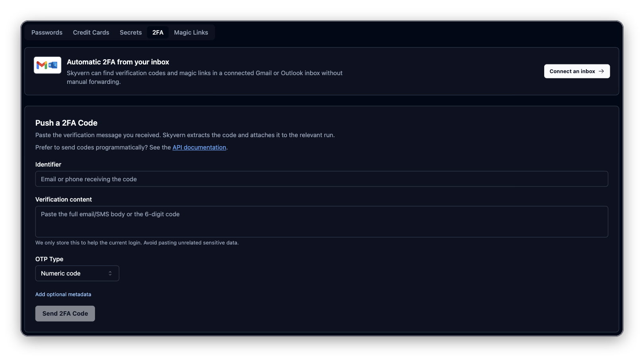644x357 pixels.
Task: Click 'Automatic 2FA from your inbox' heading
Action: (118, 62)
